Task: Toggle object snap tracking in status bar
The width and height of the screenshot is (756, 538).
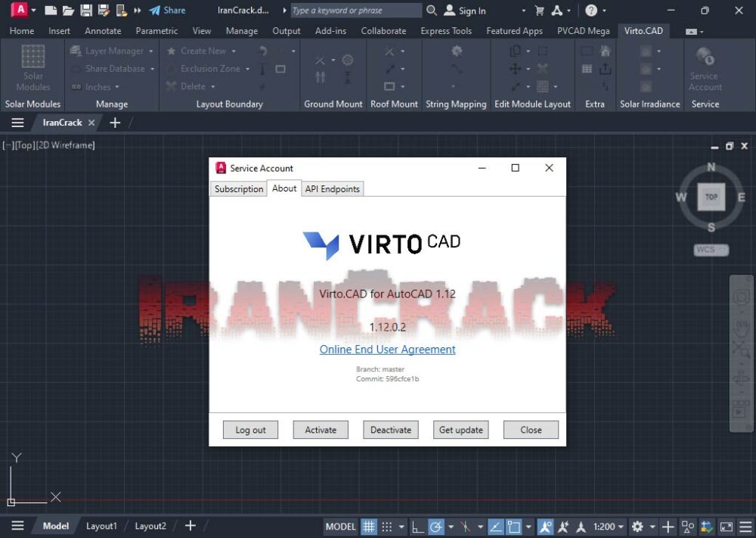Action: (495, 526)
